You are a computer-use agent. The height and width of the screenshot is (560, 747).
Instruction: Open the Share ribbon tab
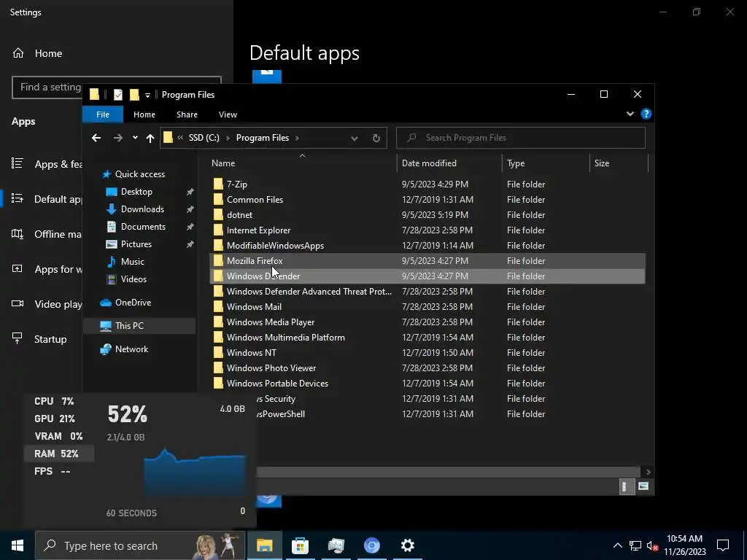[x=187, y=114]
